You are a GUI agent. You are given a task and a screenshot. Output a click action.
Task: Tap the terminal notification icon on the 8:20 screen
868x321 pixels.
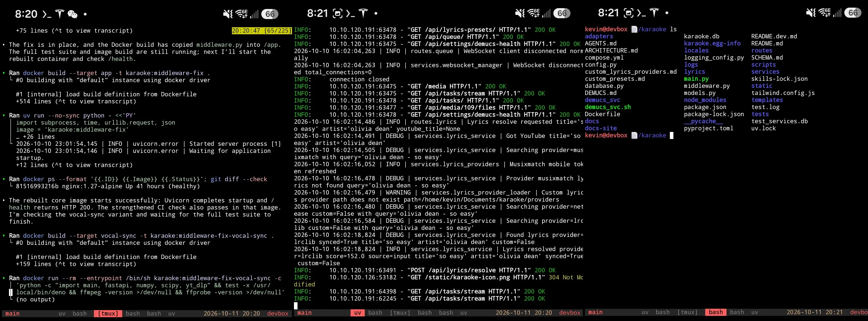47,14
